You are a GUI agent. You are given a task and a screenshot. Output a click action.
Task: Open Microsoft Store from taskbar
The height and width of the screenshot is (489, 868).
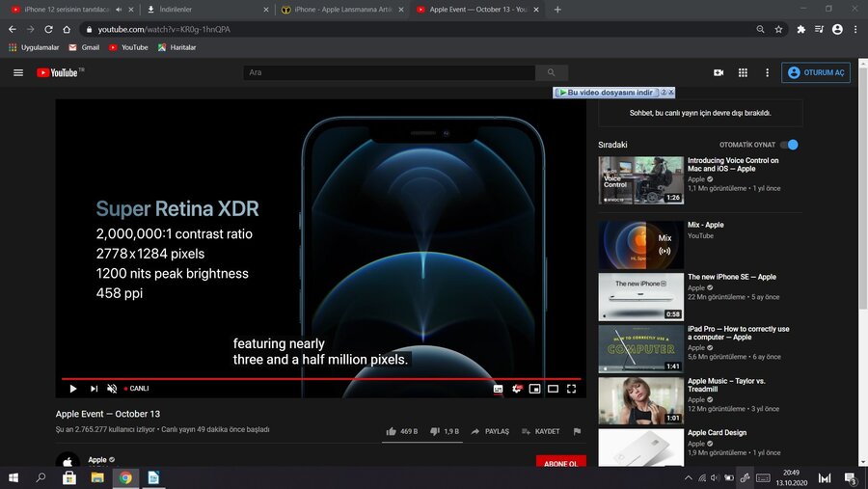click(x=69, y=478)
